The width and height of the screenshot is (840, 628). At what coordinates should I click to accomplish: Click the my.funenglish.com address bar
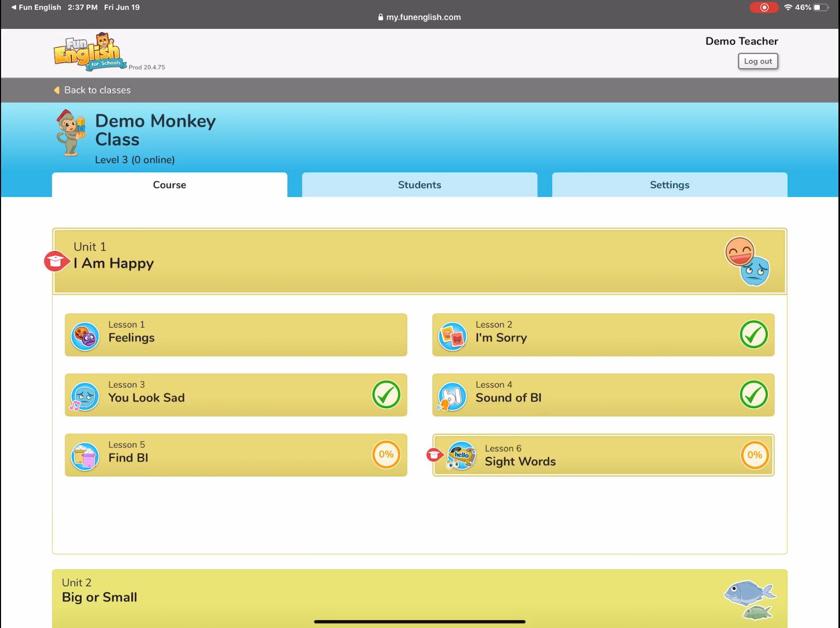[x=420, y=17]
